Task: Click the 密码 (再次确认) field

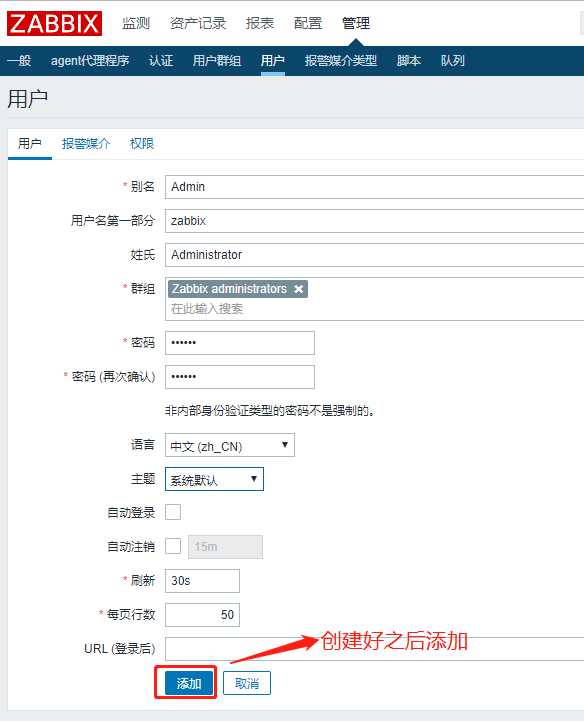Action: [x=240, y=377]
